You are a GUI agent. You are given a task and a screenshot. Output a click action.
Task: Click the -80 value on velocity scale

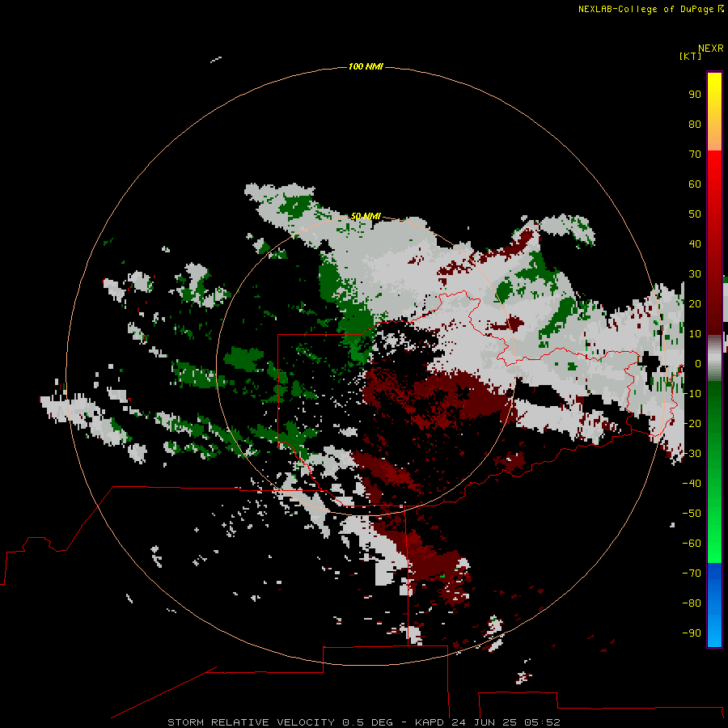[692, 603]
